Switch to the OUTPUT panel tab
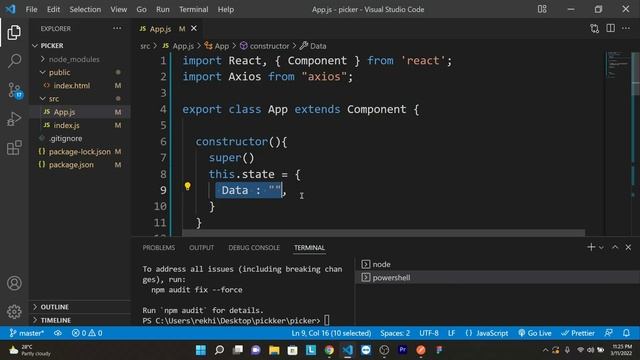 [x=201, y=247]
